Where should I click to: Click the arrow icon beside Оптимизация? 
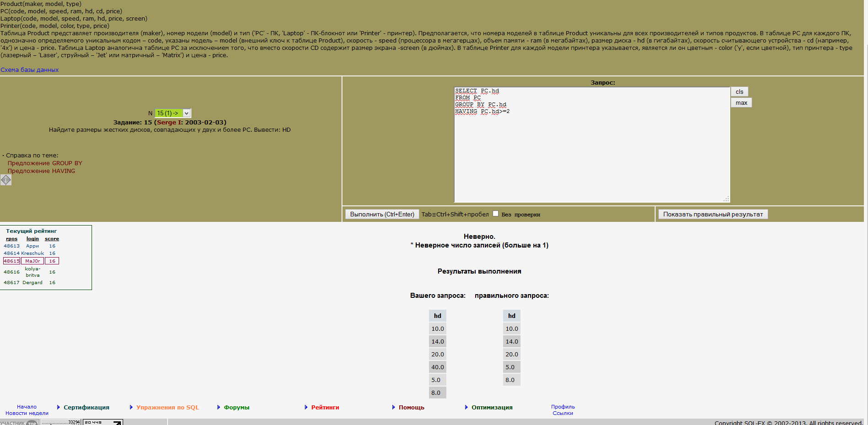click(467, 407)
